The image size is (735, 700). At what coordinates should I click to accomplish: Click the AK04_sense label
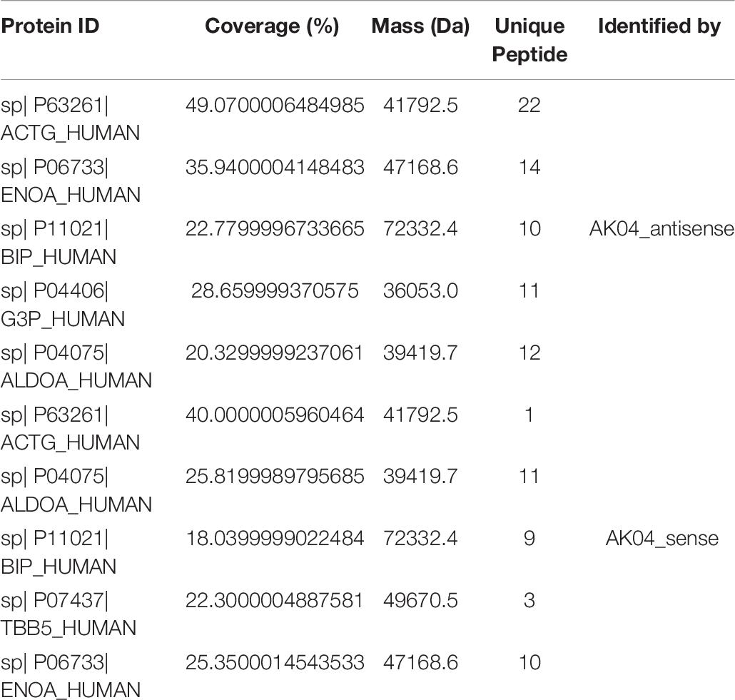(x=661, y=538)
